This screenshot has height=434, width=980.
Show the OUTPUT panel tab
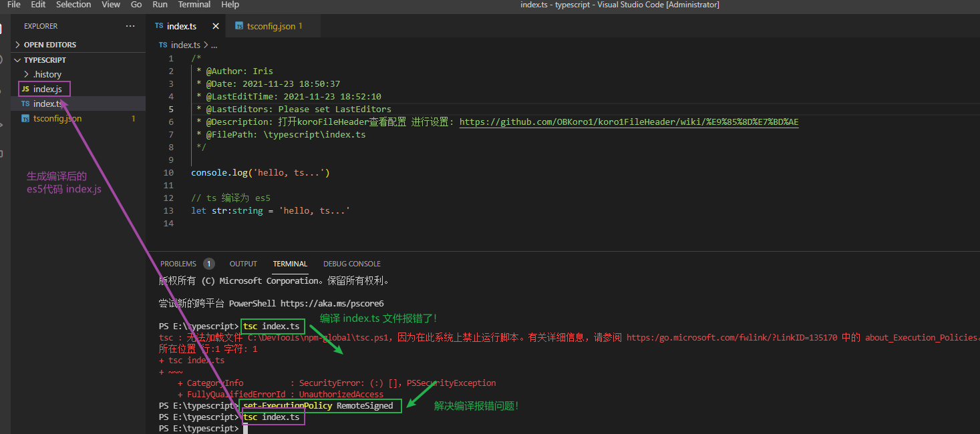[x=243, y=264]
